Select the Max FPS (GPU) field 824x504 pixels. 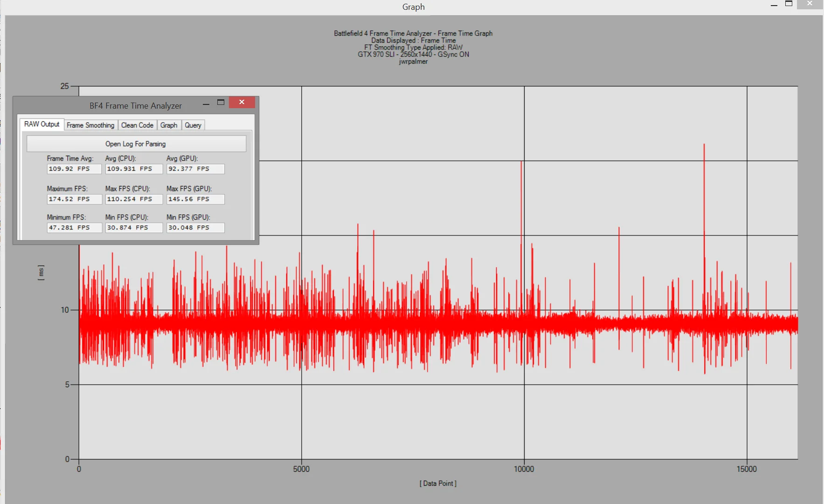click(x=195, y=199)
